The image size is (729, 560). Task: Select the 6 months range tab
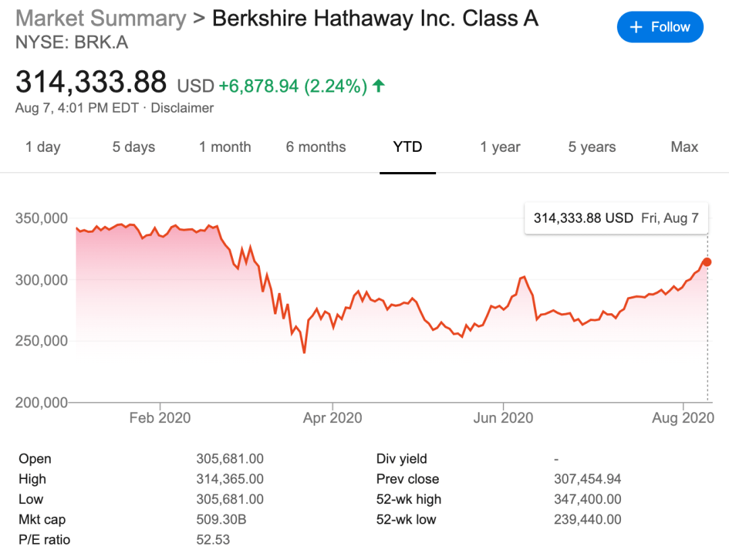[x=316, y=147]
